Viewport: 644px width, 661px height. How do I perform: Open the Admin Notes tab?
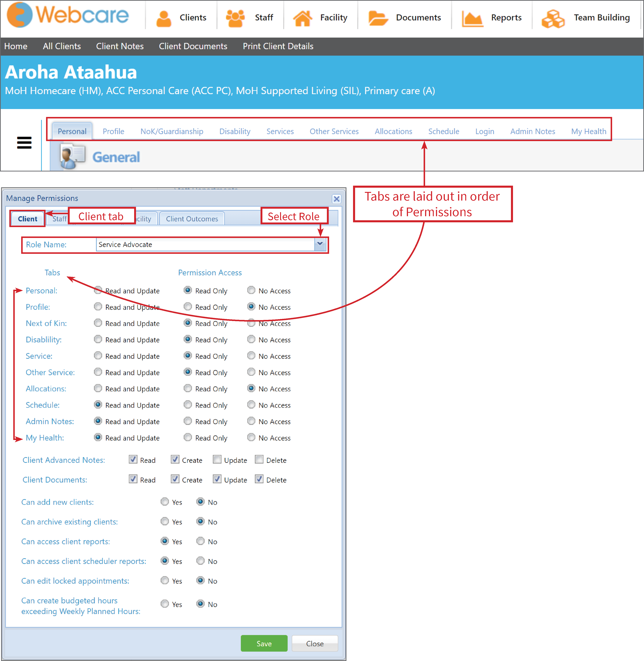[532, 131]
